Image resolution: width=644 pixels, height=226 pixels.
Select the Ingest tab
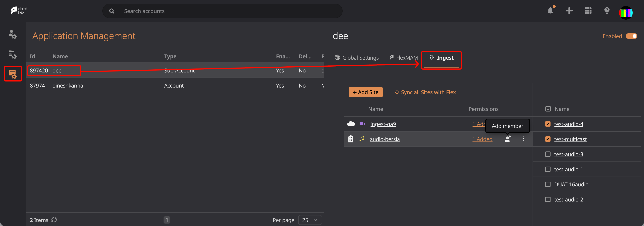click(x=441, y=58)
